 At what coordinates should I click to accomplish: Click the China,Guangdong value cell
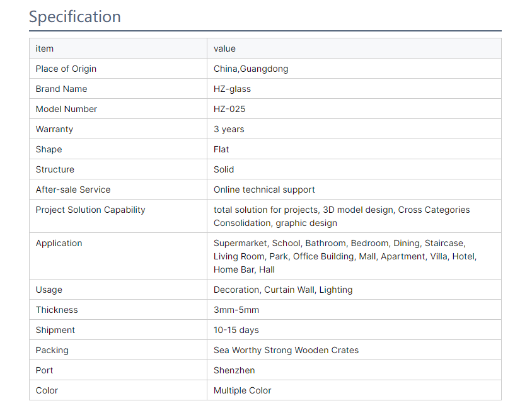354,69
